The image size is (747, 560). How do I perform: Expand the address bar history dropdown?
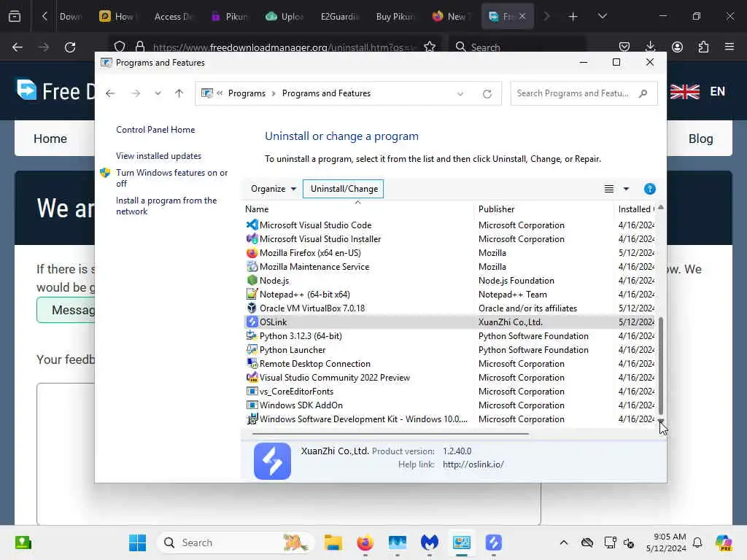pyautogui.click(x=460, y=94)
